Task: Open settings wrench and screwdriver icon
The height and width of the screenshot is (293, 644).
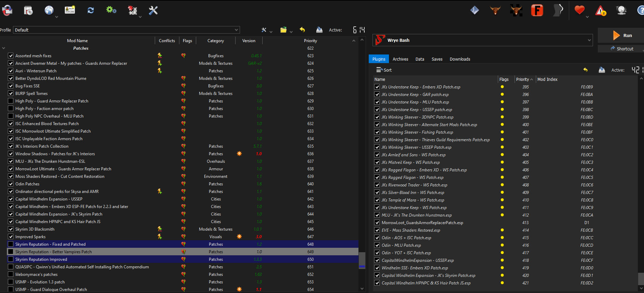Action: 153,10
